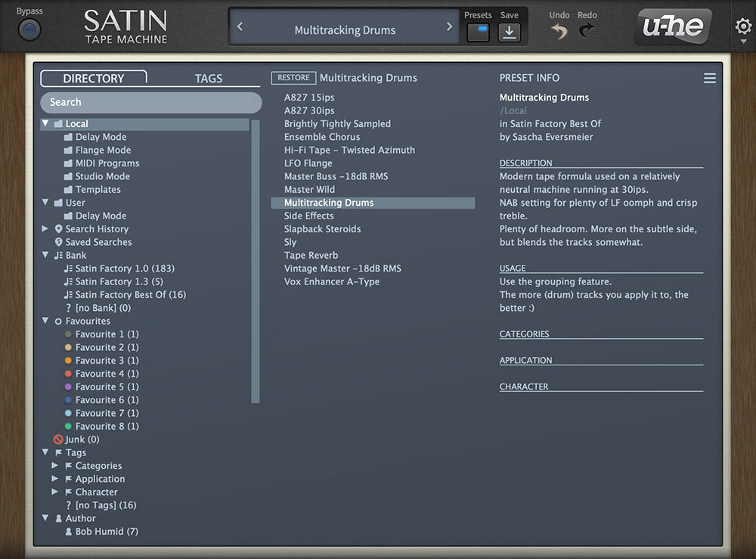Collapse the User folder tree

point(45,203)
